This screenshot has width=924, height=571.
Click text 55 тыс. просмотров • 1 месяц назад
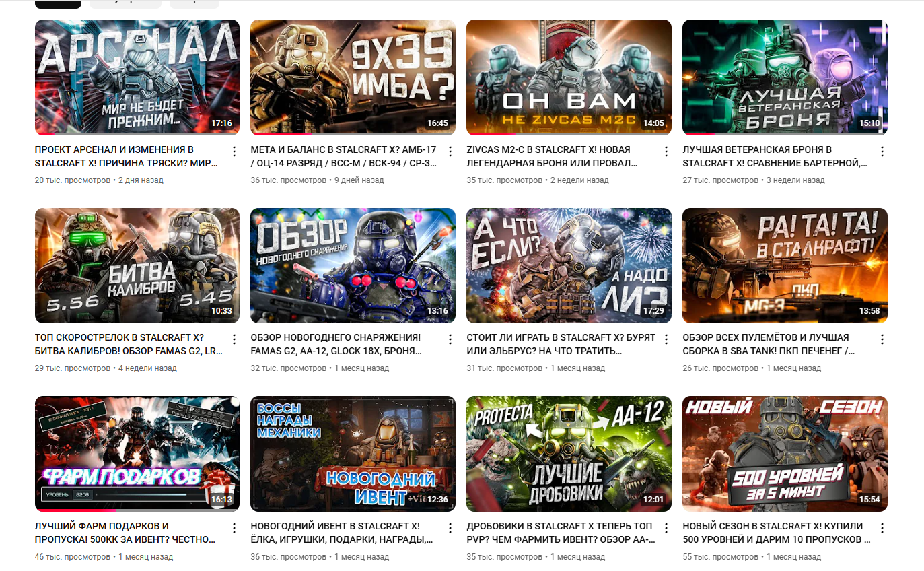click(x=752, y=557)
